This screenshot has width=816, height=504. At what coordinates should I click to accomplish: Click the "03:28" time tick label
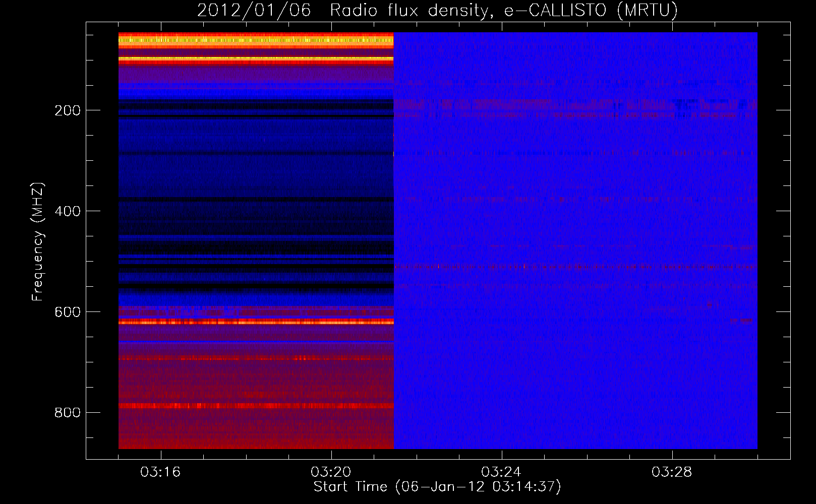(x=672, y=472)
